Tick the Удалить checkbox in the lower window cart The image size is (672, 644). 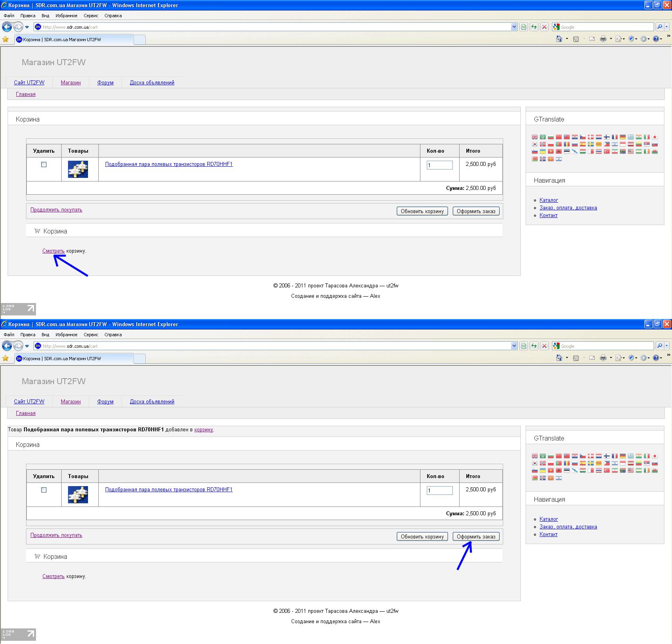pos(44,490)
